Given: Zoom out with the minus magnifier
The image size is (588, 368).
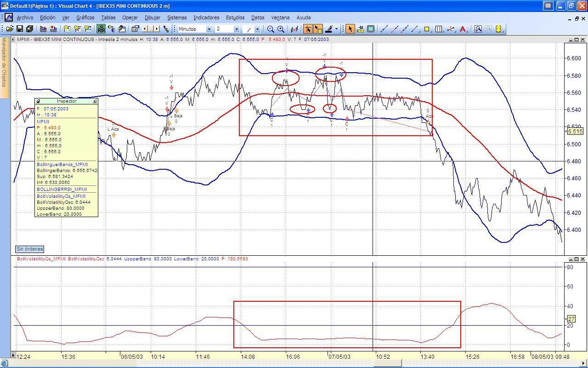Looking at the screenshot, I should pos(271,29).
